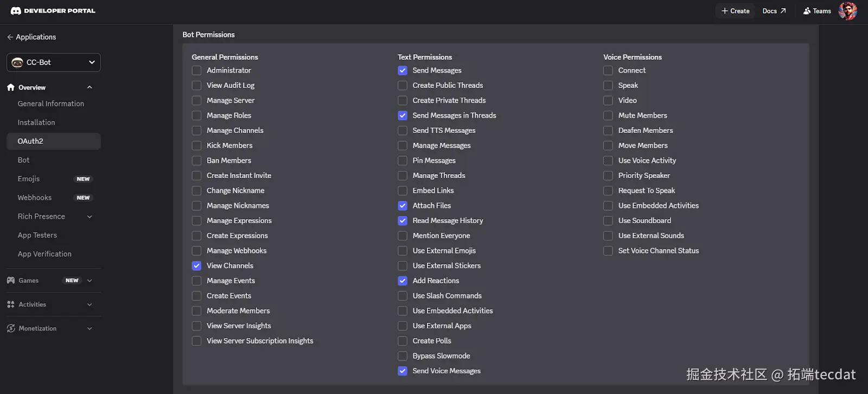Go to App Testers

click(x=37, y=235)
